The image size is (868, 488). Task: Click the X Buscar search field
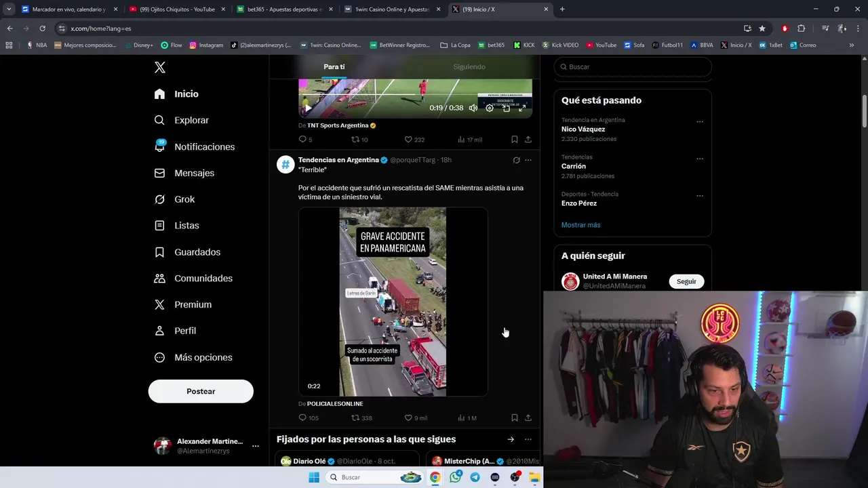click(x=633, y=66)
